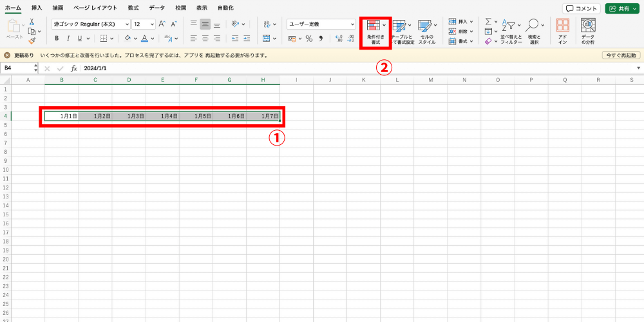
Task: Open the ユーザー定義 number format dropdown
Action: pyautogui.click(x=353, y=24)
